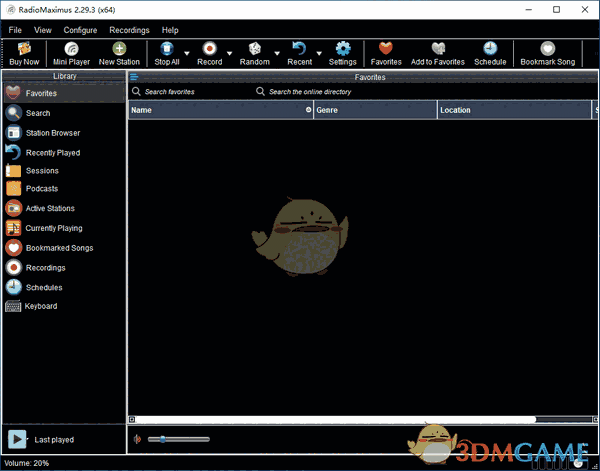Viewport: 600px width, 471px height.
Task: Open Podcasts in the sidebar
Action: [64, 189]
